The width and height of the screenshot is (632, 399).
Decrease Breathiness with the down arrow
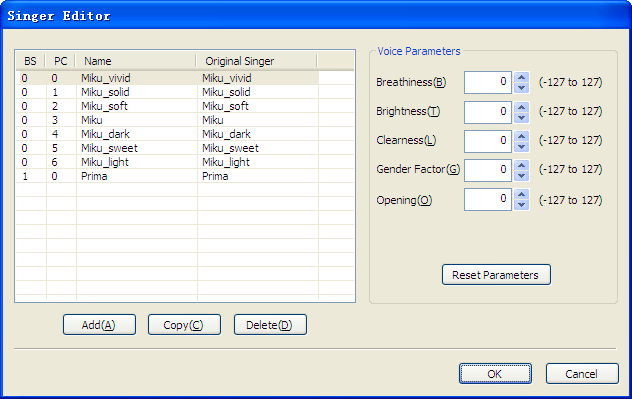click(522, 88)
